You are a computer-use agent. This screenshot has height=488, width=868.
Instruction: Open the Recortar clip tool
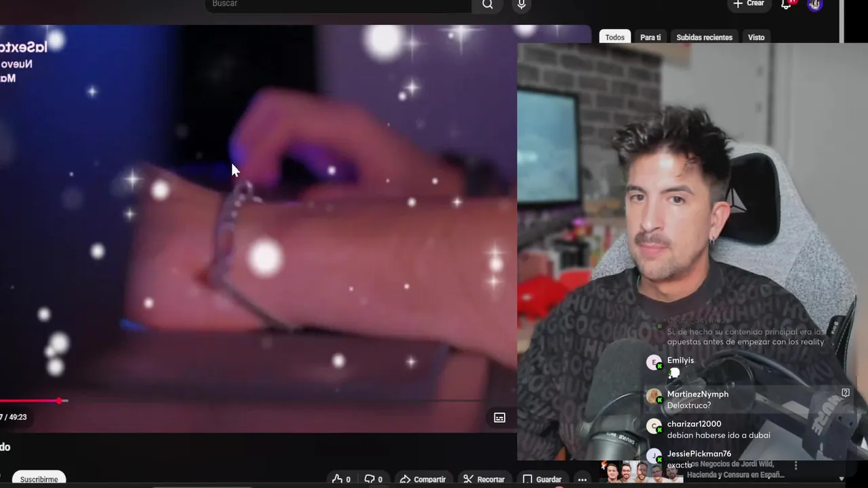pos(484,479)
